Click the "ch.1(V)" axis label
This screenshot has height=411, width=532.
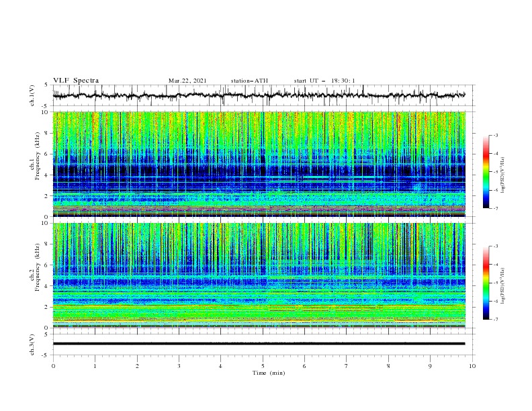point(32,95)
